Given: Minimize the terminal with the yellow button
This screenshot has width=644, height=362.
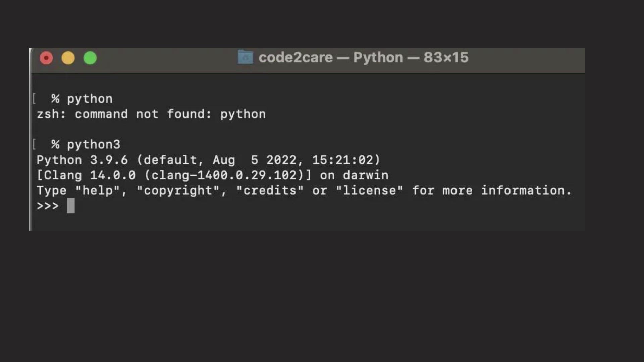Looking at the screenshot, I should (68, 58).
